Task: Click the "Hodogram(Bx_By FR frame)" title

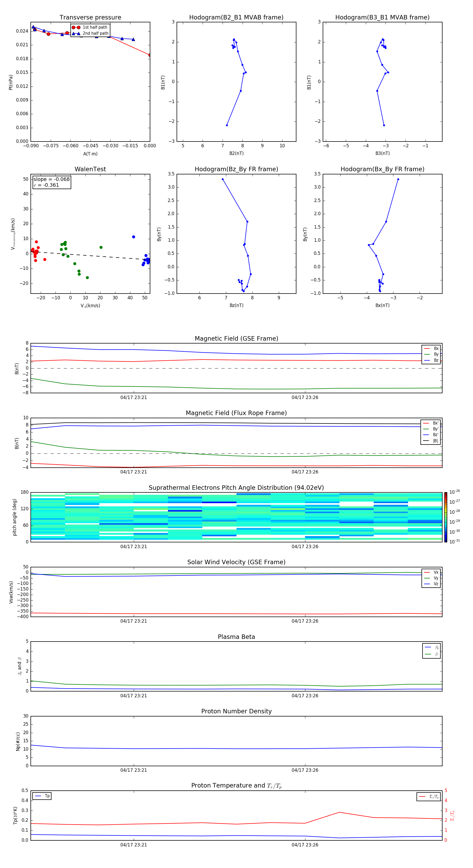Action: pos(382,169)
